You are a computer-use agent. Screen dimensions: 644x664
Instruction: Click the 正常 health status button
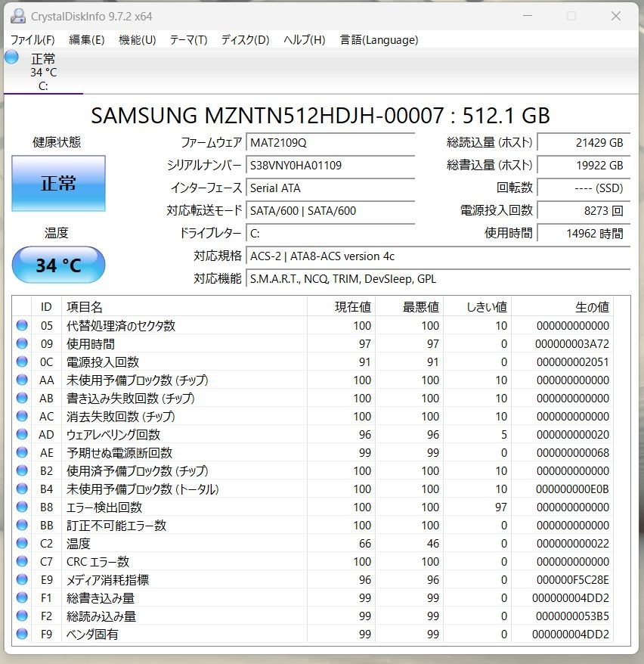(58, 183)
